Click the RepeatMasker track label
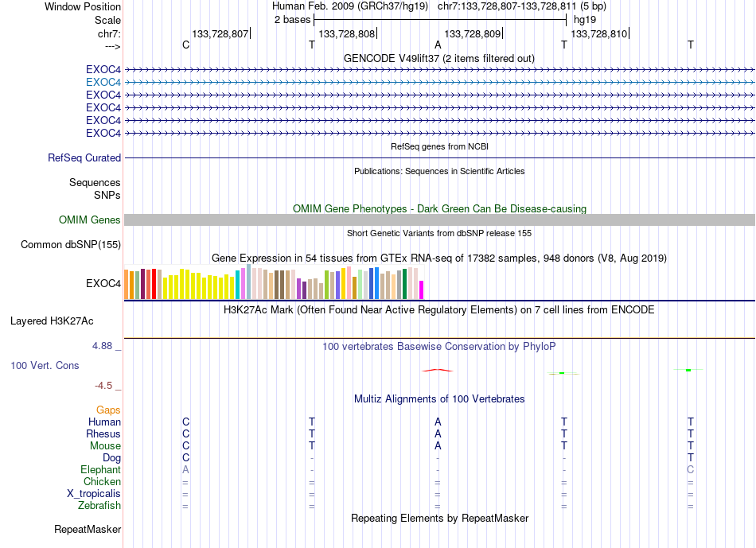 [88, 530]
